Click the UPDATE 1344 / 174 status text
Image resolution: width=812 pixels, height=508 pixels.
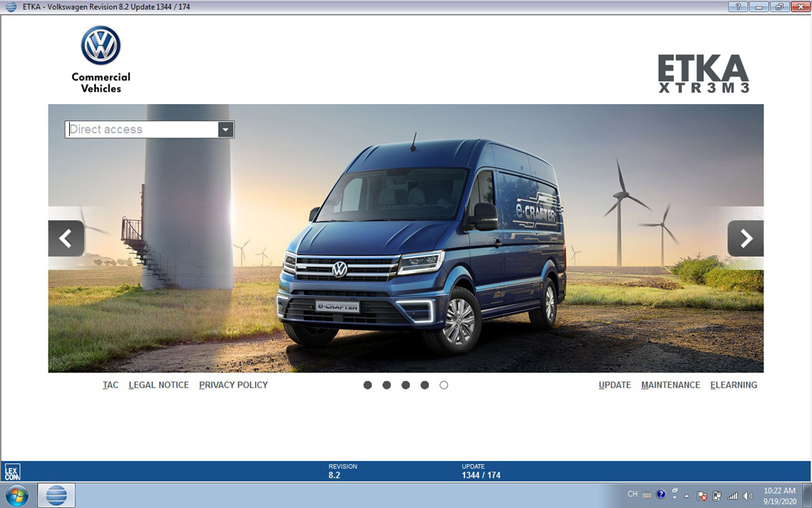[481, 471]
